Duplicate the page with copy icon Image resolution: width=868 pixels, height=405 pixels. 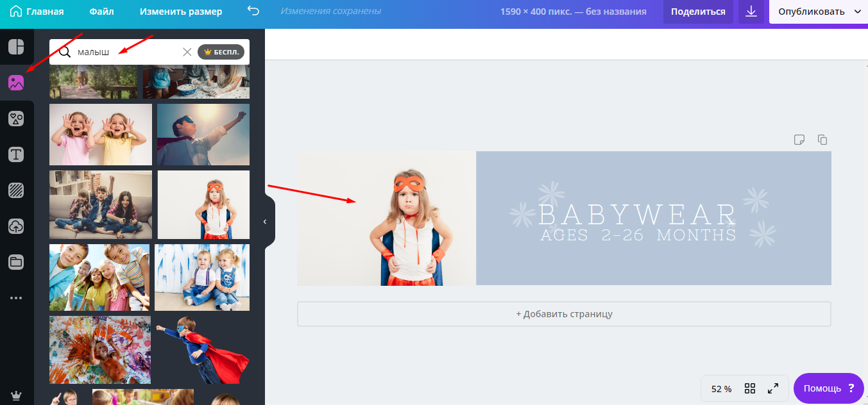pos(822,140)
